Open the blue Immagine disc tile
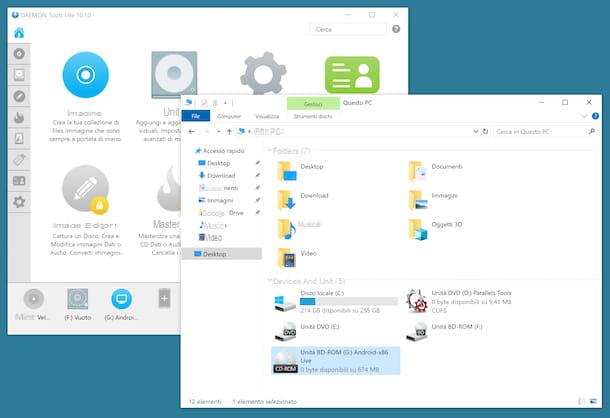The height and width of the screenshot is (418, 610). click(85, 75)
